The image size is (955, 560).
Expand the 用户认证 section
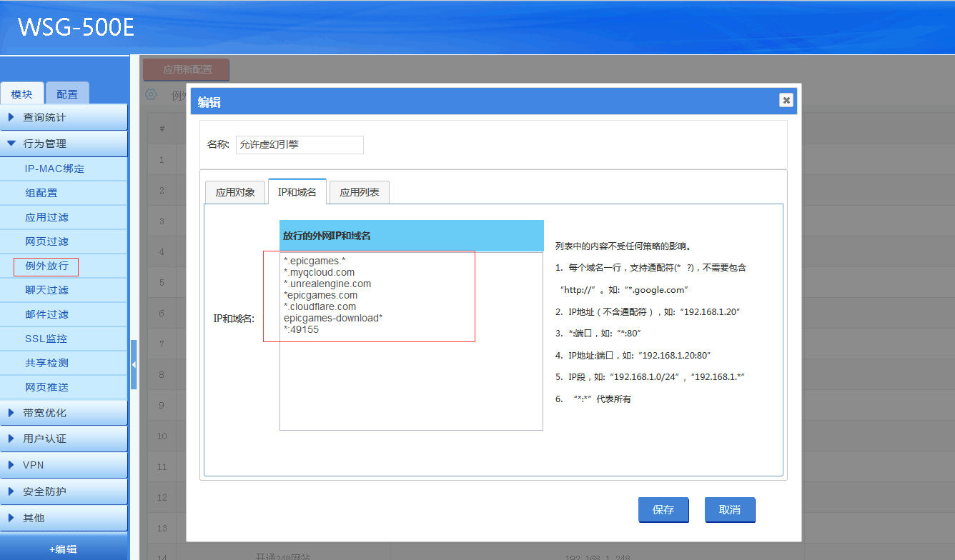[x=64, y=439]
